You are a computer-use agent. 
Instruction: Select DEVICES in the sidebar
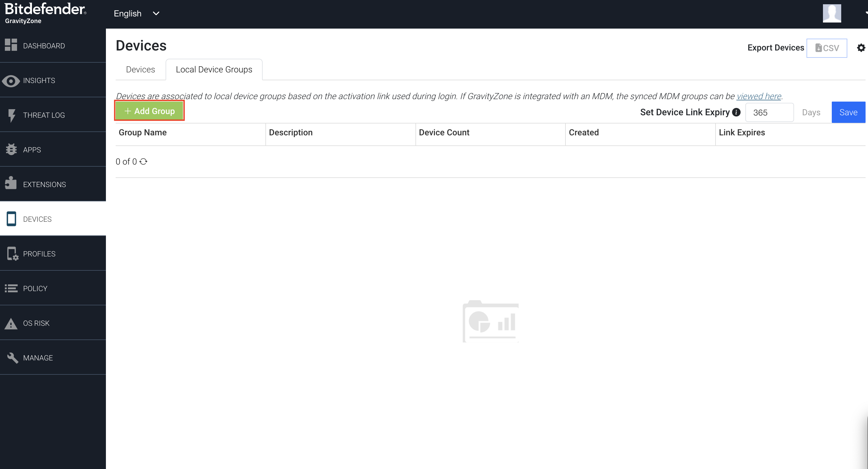coord(53,219)
